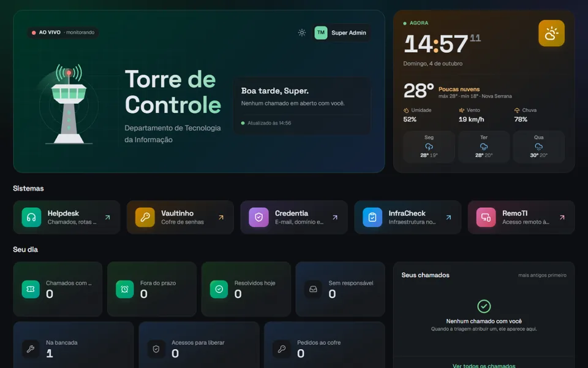Open the Vaultinho password vault card
588x368 pixels.
pos(180,217)
